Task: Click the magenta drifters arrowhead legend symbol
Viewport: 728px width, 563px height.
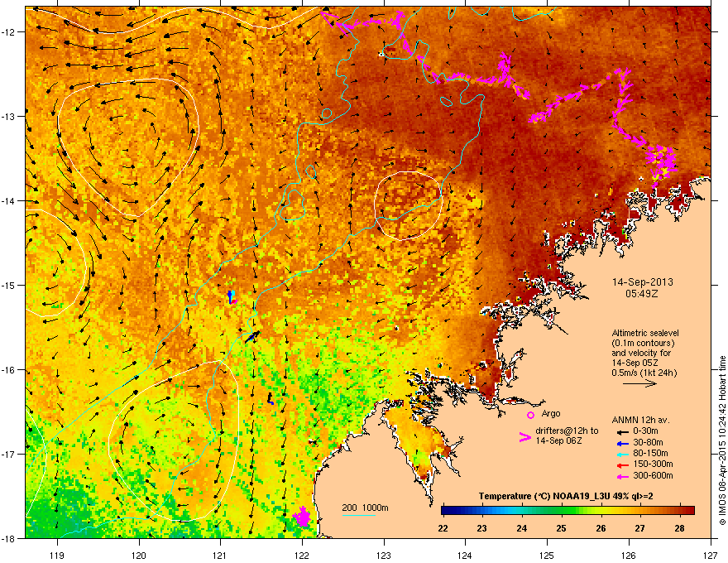Action: pos(524,437)
